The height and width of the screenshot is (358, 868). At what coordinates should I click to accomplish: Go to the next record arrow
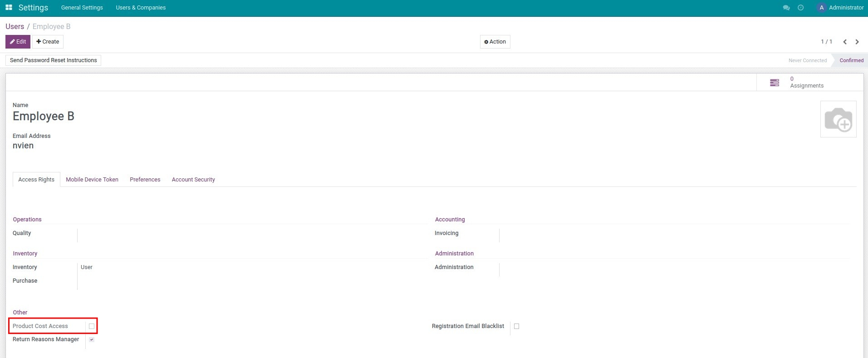(857, 42)
